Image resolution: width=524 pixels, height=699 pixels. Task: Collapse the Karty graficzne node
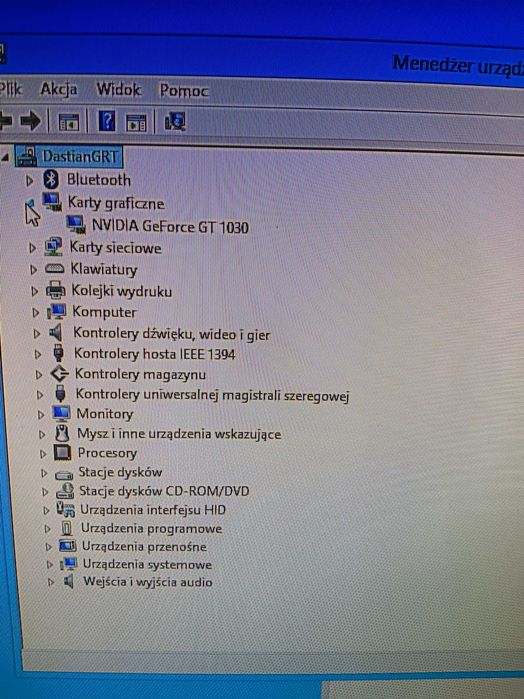pos(30,205)
